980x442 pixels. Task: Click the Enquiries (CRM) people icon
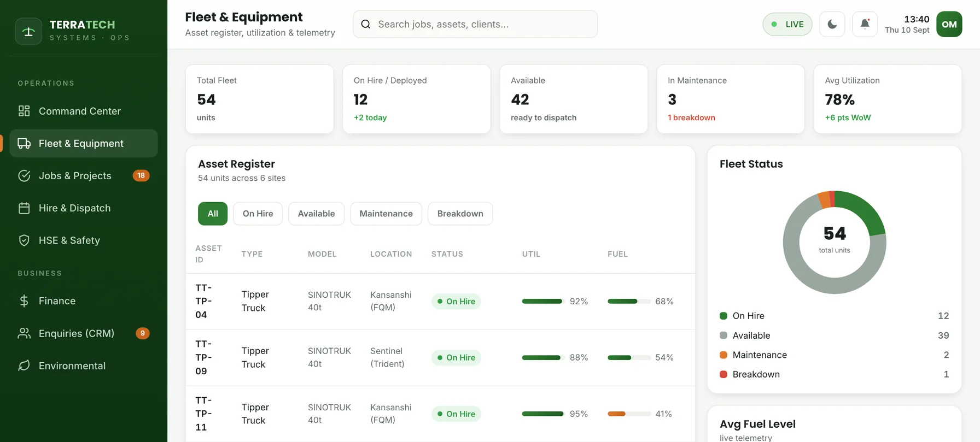(24, 333)
